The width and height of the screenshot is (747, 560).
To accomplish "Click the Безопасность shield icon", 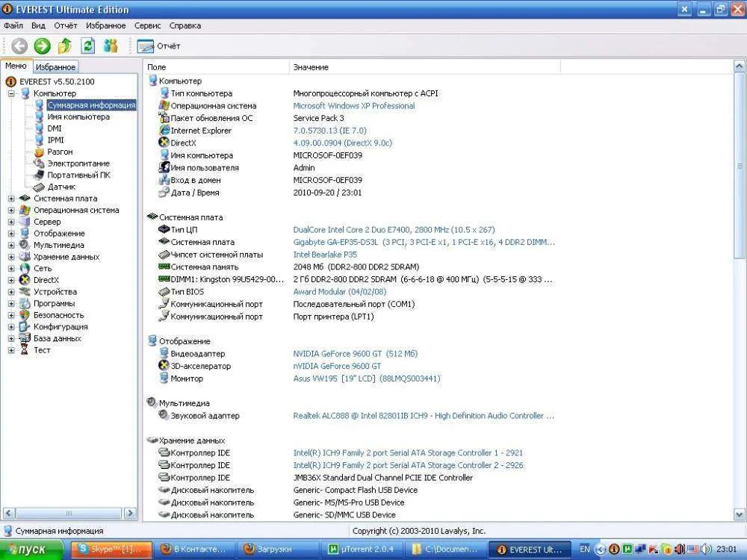I will coord(25,315).
